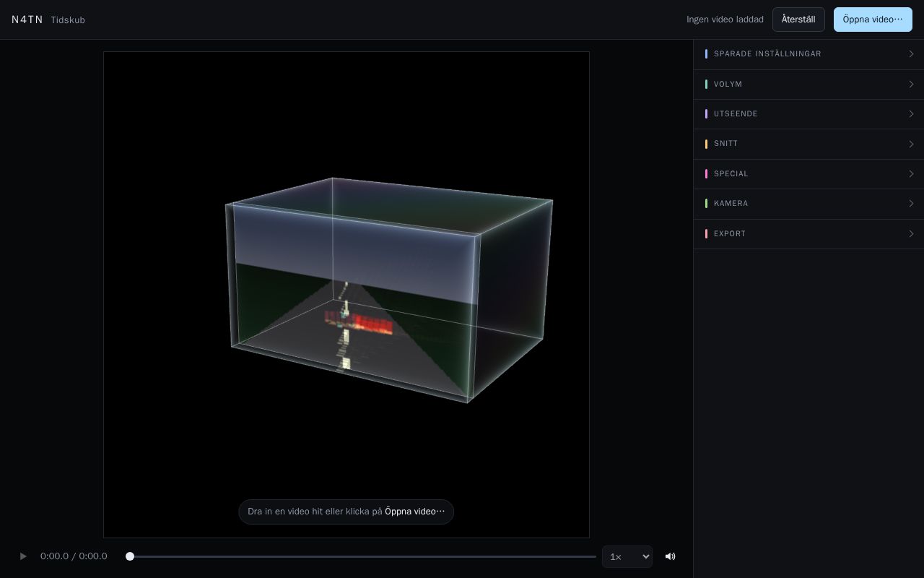Open the playback speed 1x dropdown
The width and height of the screenshot is (924, 578).
point(627,556)
